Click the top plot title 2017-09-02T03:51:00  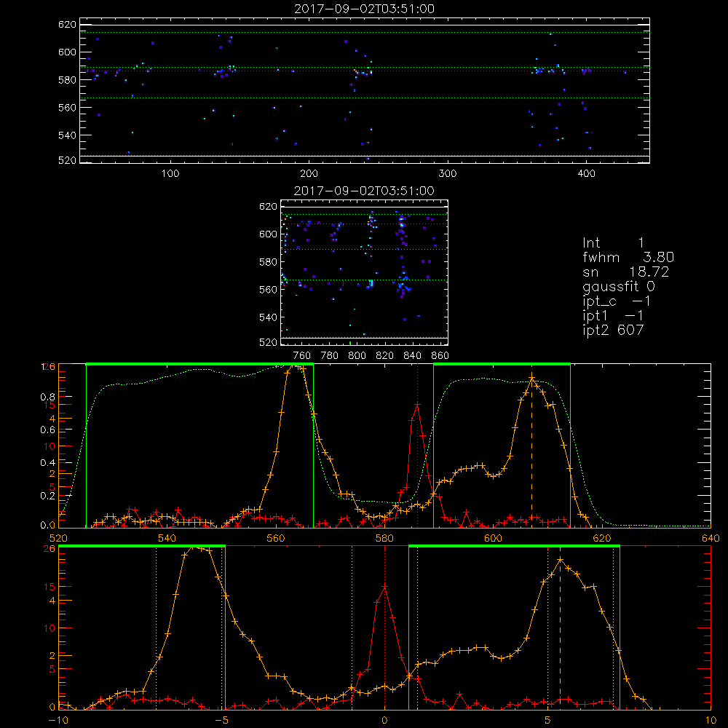[x=364, y=9]
